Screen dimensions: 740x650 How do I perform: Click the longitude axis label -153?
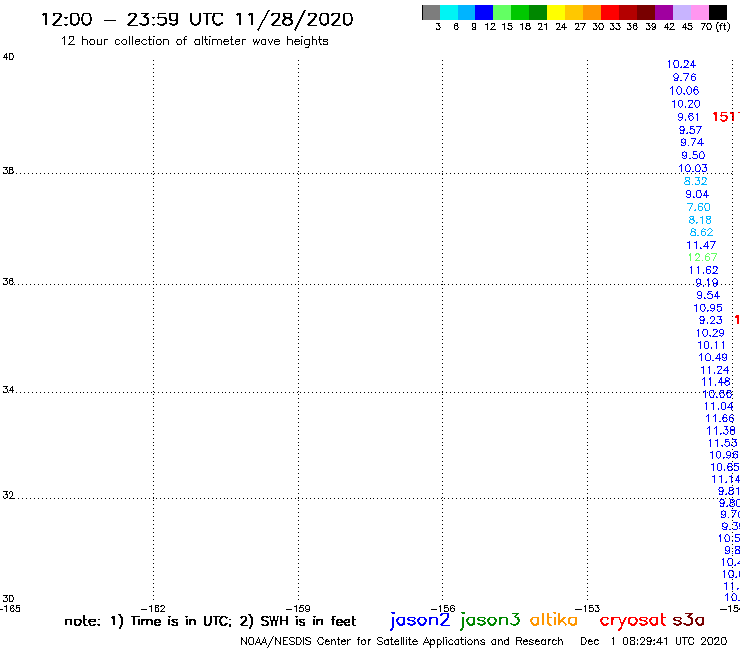point(588,609)
